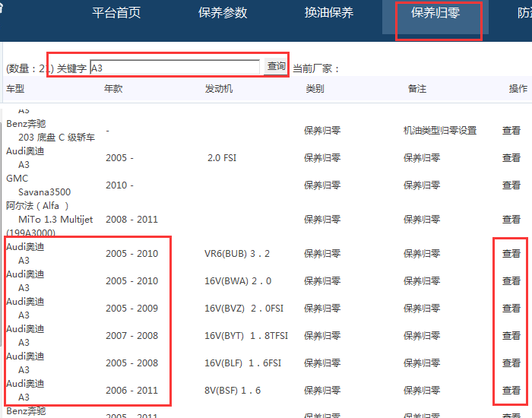Click the 备注 column header
Screen dimensions: 532x418
(417, 89)
